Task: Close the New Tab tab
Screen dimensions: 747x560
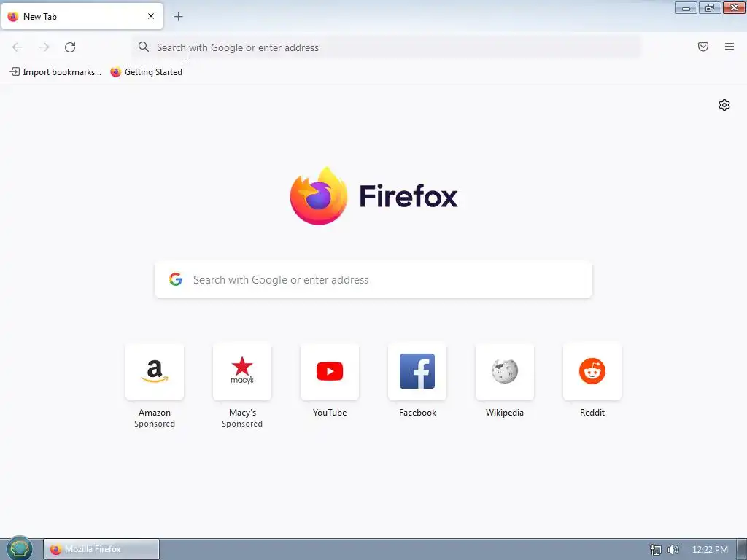Action: (x=151, y=16)
